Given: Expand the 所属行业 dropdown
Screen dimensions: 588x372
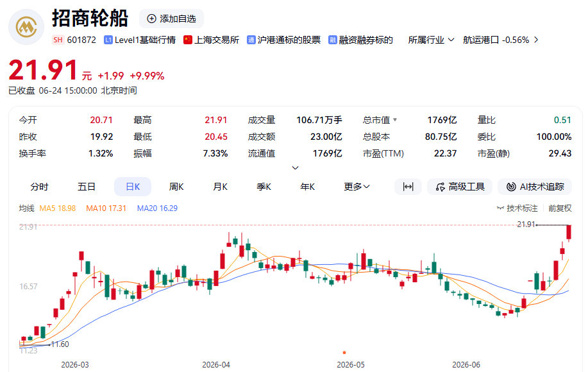Looking at the screenshot, I should [431, 40].
